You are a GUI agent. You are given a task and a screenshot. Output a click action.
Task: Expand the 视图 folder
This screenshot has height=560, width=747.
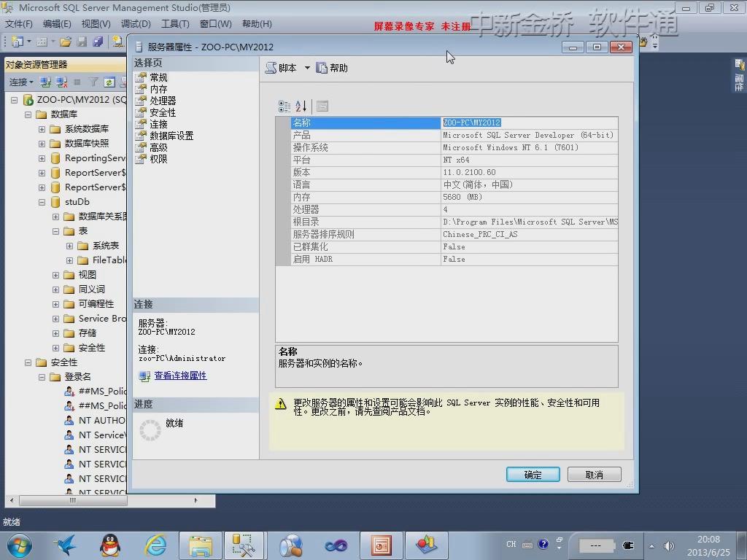(x=55, y=275)
